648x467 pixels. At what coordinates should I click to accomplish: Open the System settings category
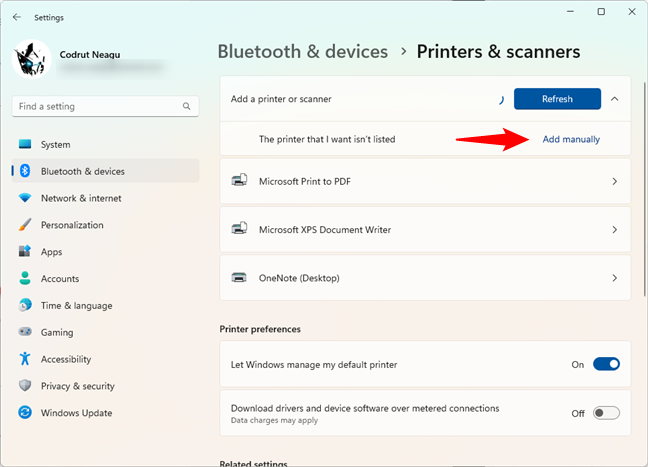[x=105, y=144]
